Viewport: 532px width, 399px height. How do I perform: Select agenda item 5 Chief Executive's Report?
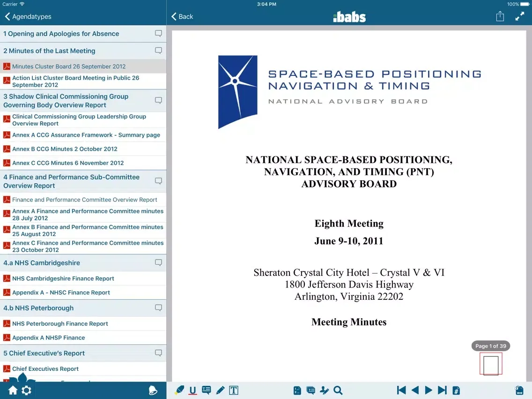click(83, 353)
